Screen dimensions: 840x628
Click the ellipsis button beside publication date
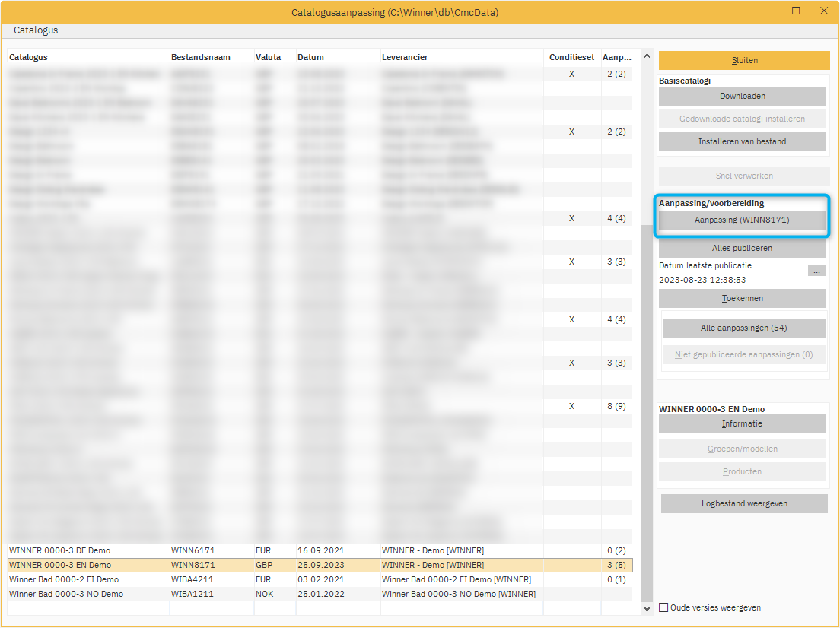tap(816, 271)
